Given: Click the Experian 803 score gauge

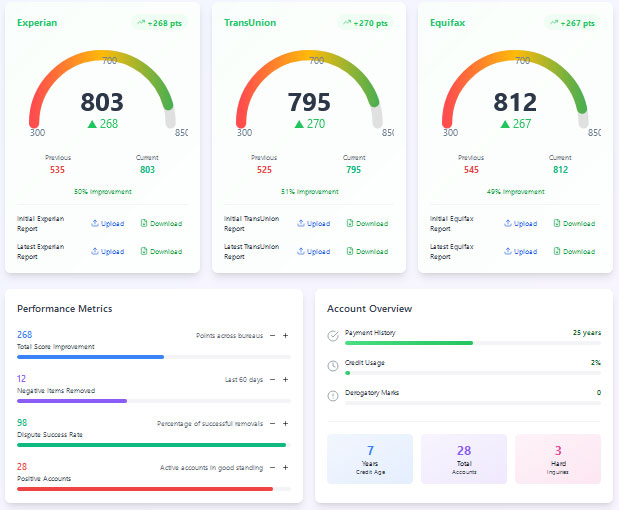Looking at the screenshot, I should [102, 93].
